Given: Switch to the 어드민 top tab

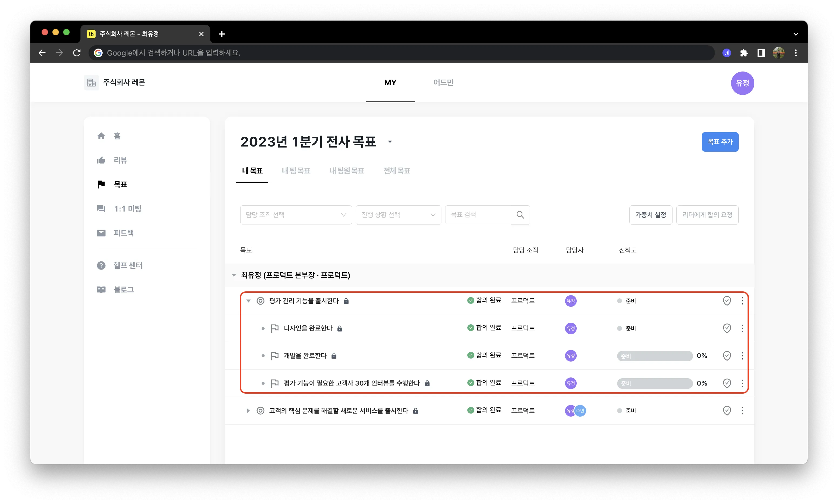Looking at the screenshot, I should pyautogui.click(x=443, y=83).
